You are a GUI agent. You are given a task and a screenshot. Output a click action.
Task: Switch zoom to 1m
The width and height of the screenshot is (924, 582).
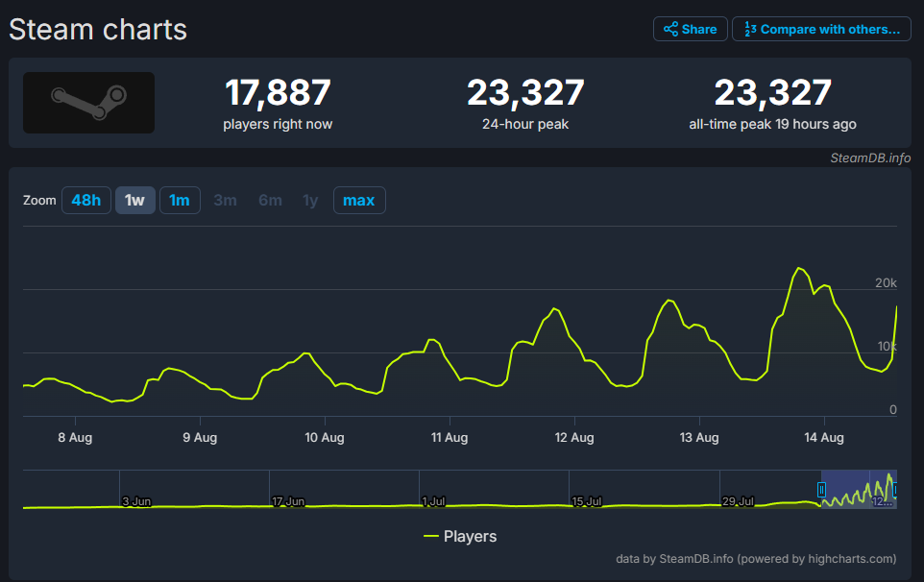click(x=180, y=201)
